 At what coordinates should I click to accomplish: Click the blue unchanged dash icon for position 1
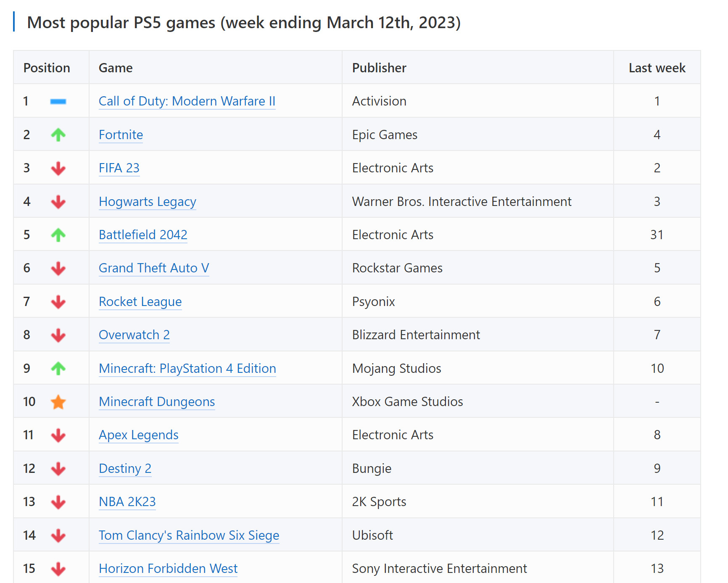coord(58,101)
